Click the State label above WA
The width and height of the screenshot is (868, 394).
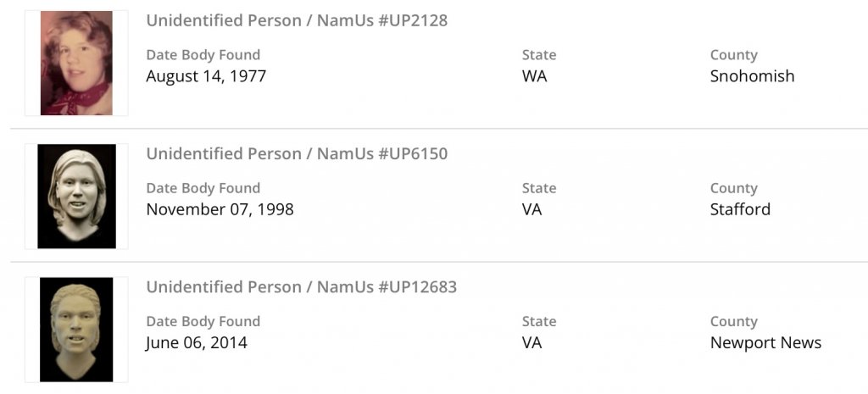[x=539, y=55]
